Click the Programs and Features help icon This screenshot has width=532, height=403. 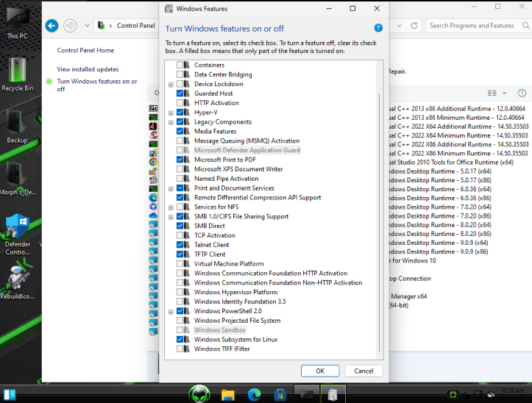tap(522, 93)
